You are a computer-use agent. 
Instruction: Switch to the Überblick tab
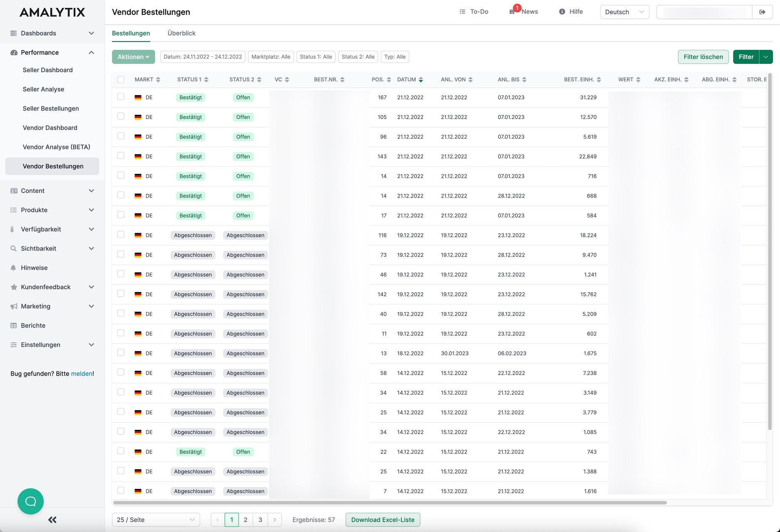point(181,33)
